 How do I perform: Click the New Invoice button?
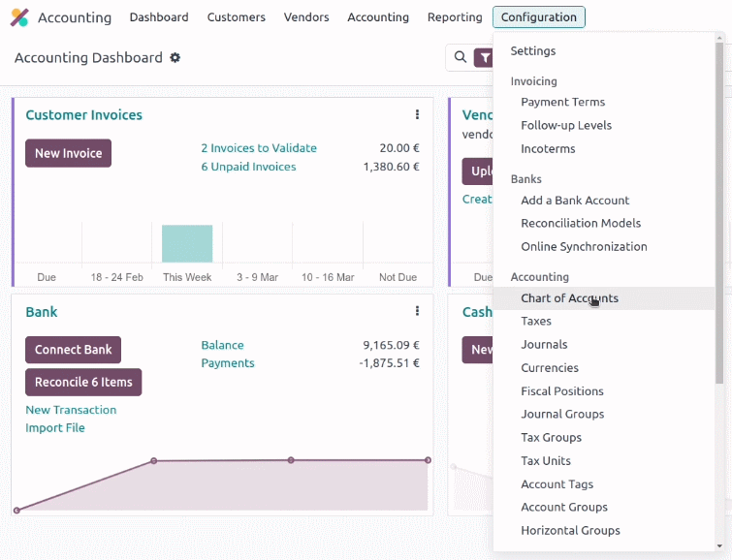point(68,153)
